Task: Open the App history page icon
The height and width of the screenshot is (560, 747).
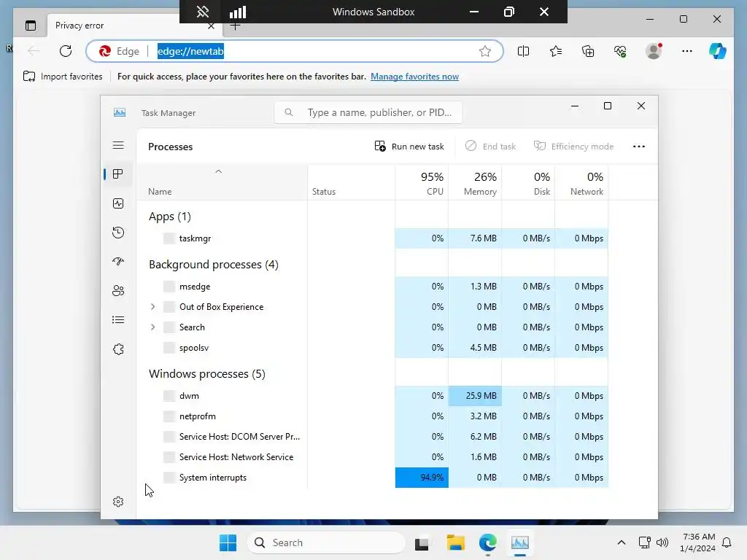Action: coord(118,233)
